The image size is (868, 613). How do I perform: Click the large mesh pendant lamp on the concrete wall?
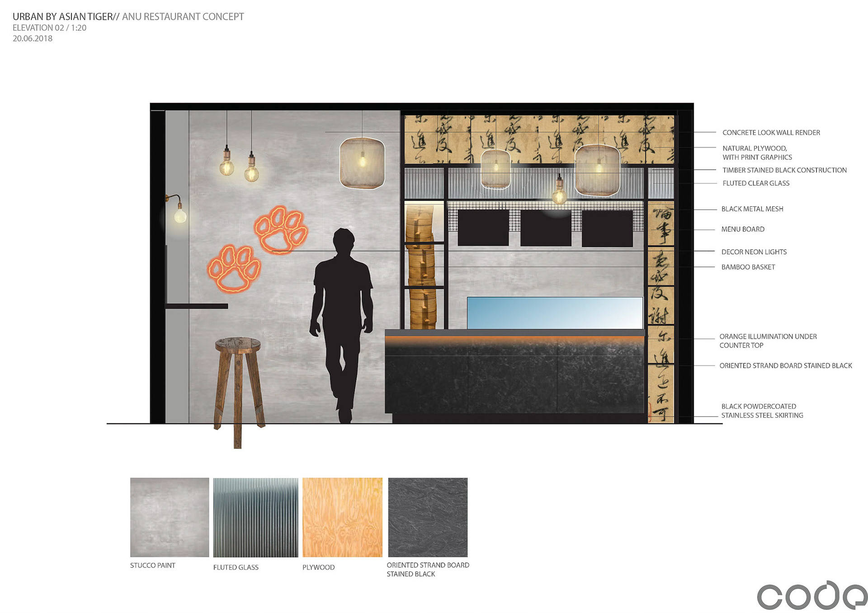[x=362, y=163]
